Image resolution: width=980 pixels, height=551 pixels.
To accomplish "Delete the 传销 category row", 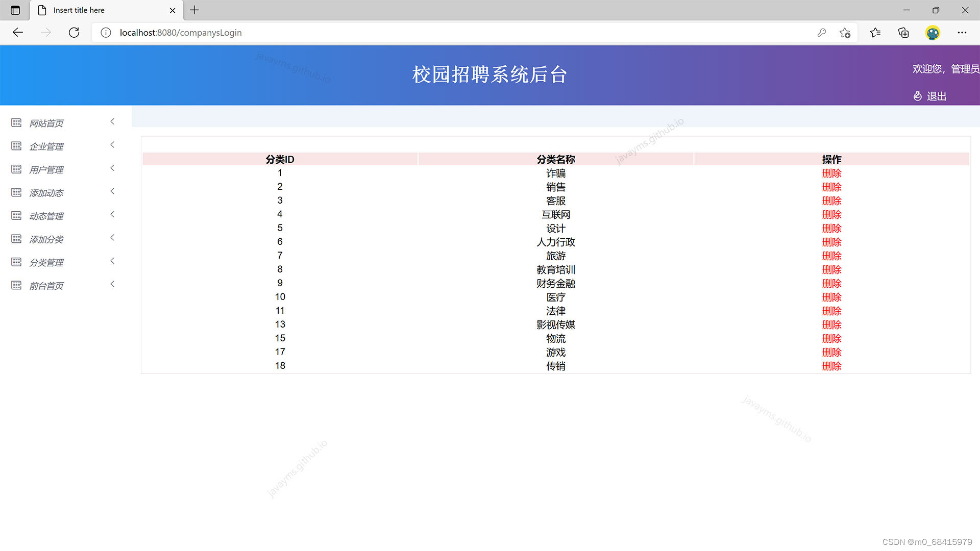I will click(831, 366).
